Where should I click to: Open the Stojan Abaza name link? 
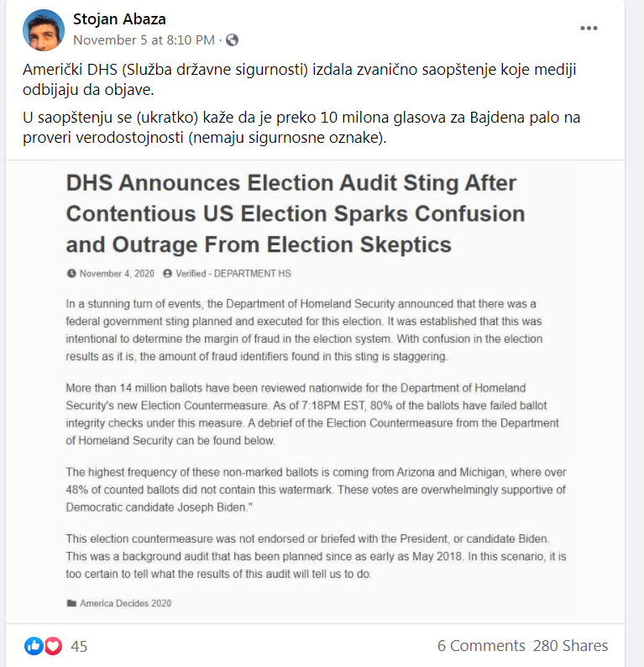click(x=119, y=18)
